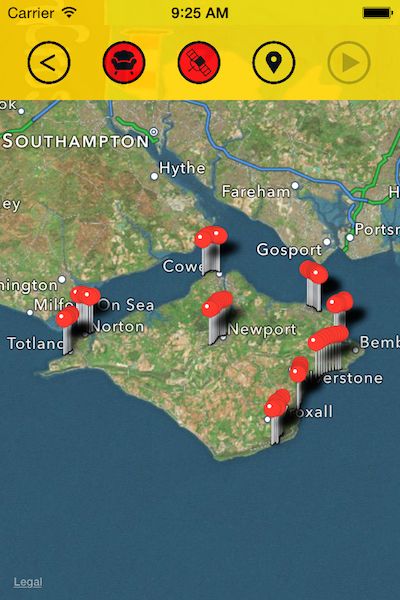Tap the greyed-out play button
Screen dimensions: 400x600
pos(349,62)
